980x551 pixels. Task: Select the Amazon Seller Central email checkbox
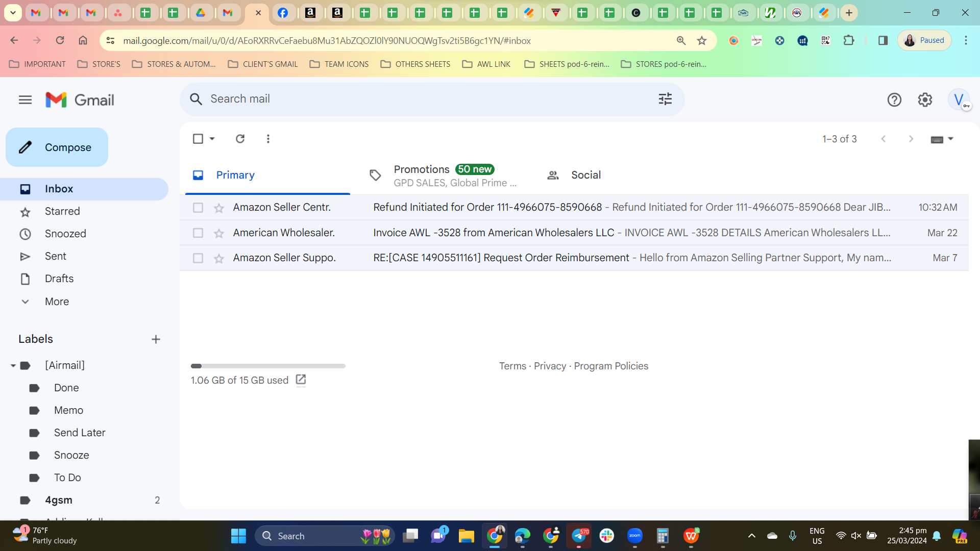point(198,208)
